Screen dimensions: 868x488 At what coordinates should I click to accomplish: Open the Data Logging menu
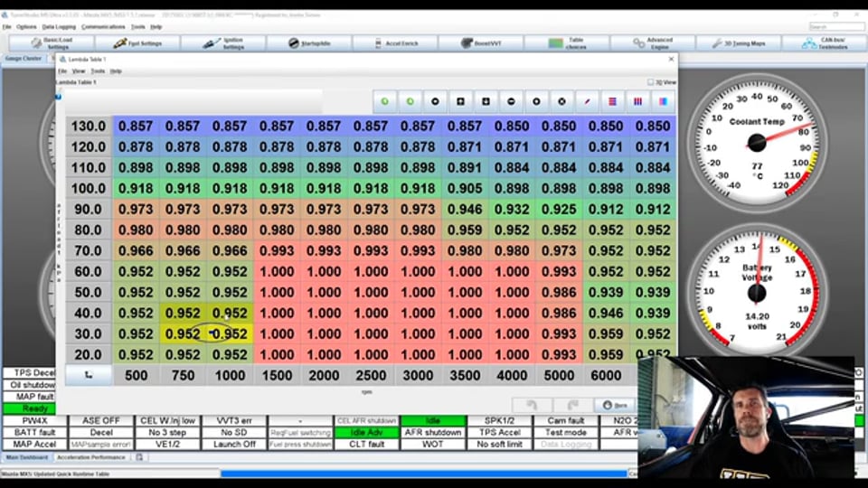click(x=59, y=26)
